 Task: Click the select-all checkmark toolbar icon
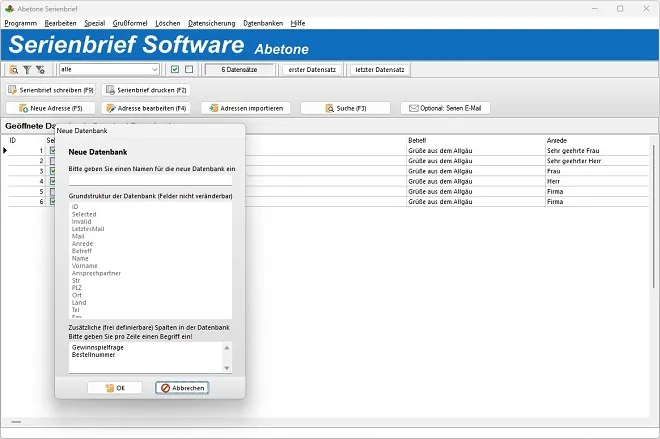click(175, 69)
